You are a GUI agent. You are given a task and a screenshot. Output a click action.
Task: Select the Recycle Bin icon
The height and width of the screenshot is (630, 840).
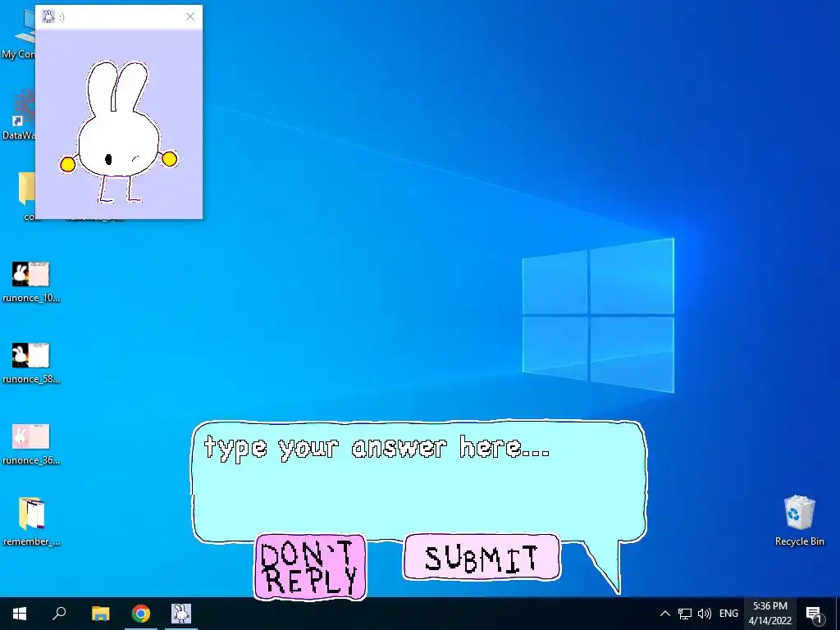799,521
